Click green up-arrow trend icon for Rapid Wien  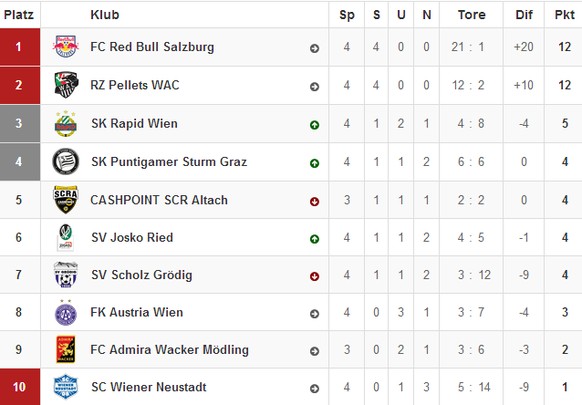pos(314,125)
